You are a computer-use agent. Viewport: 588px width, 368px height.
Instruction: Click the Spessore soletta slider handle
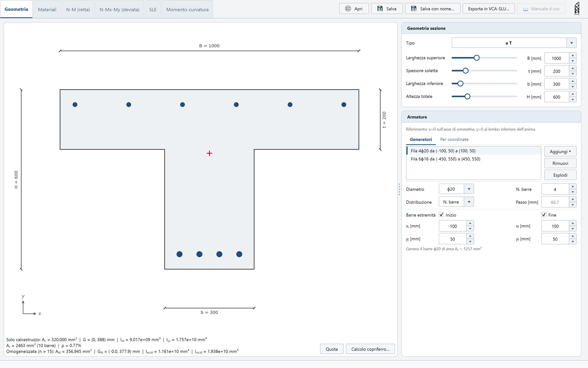click(466, 71)
